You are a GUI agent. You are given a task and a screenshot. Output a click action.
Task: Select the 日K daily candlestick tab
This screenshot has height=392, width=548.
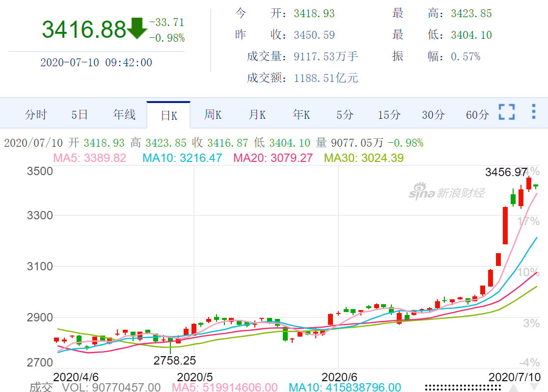168,115
